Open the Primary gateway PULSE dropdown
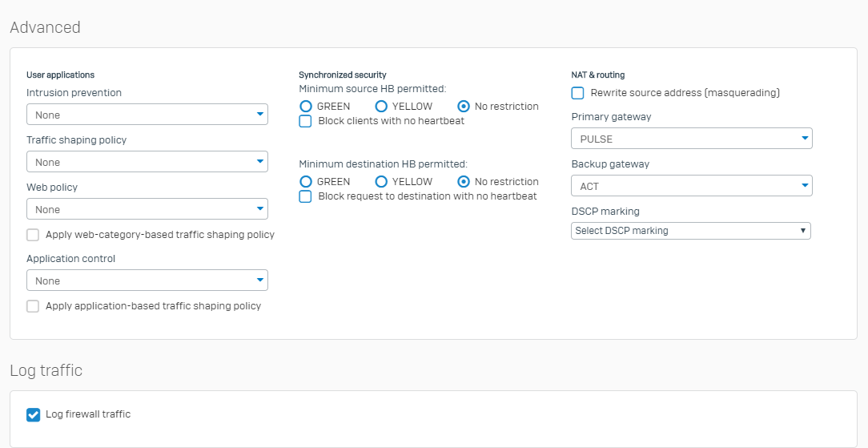 click(691, 139)
